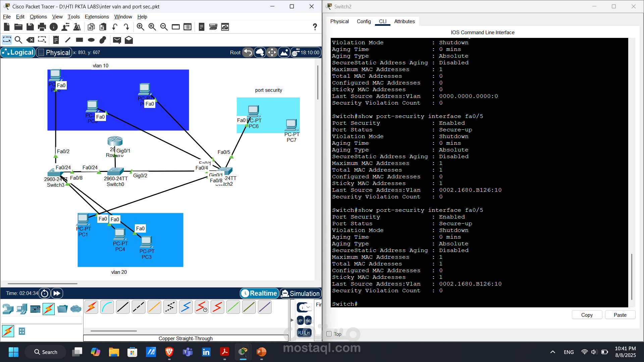Viewport: 644px width, 362px height.
Task: Switch to Physical workspace view
Action: [54, 52]
